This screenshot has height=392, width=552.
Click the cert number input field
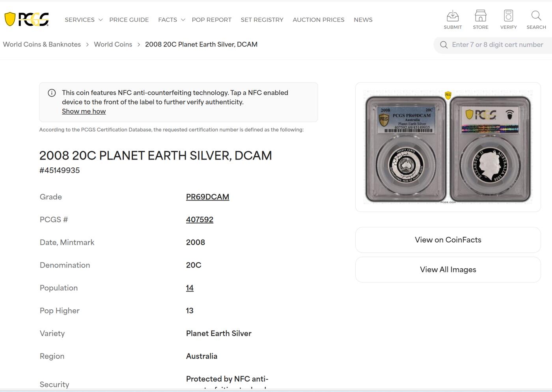498,45
